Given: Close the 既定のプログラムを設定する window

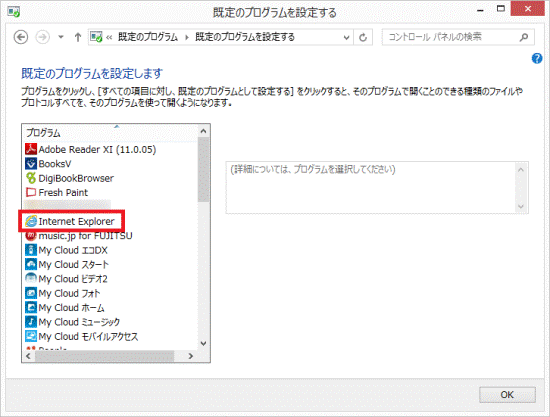Looking at the screenshot, I should pos(528,9).
